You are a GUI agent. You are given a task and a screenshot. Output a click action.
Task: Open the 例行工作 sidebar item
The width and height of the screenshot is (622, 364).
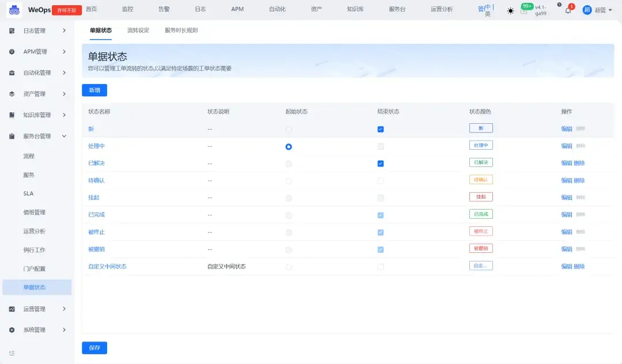[34, 250]
